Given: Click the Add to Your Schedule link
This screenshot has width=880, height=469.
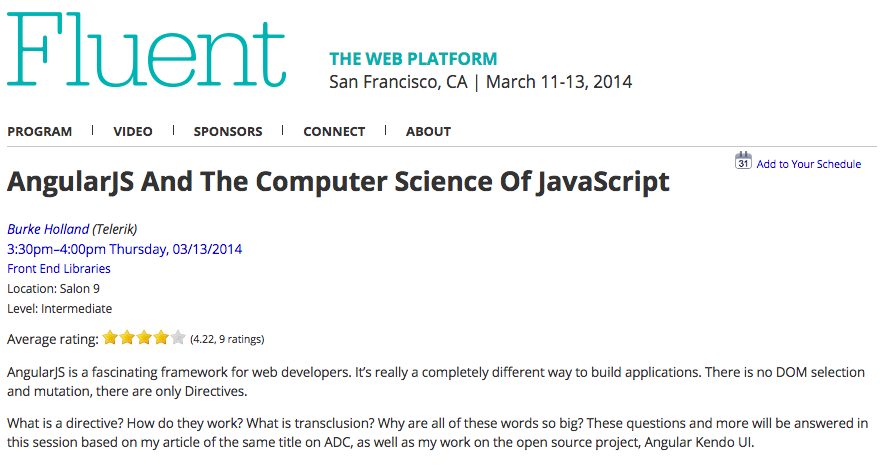Looking at the screenshot, I should point(809,164).
